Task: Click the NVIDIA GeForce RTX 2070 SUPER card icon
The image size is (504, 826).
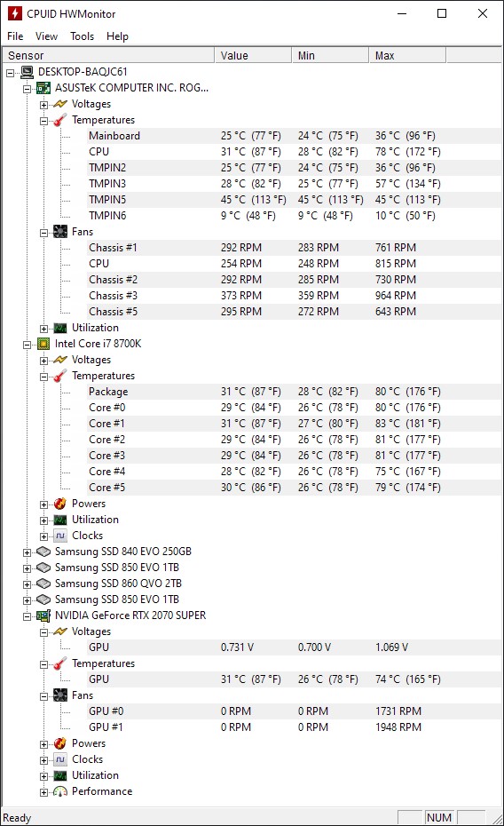Action: 43,616
